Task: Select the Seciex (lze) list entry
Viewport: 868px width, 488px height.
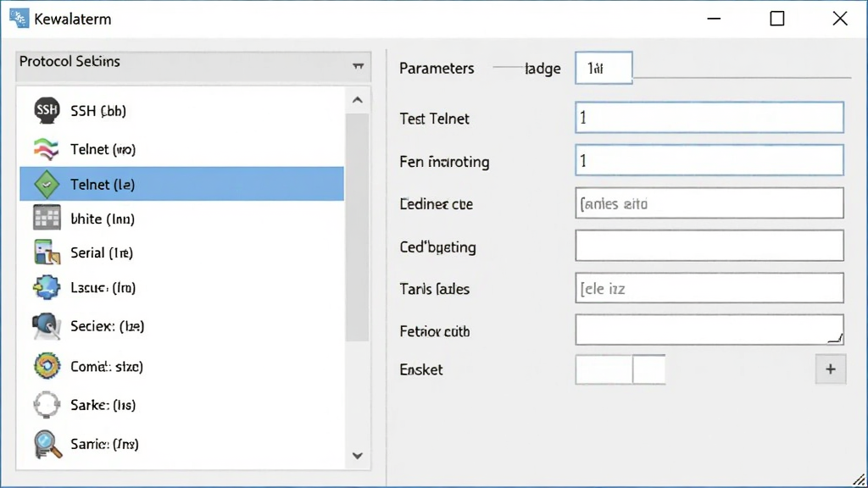Action: click(181, 326)
